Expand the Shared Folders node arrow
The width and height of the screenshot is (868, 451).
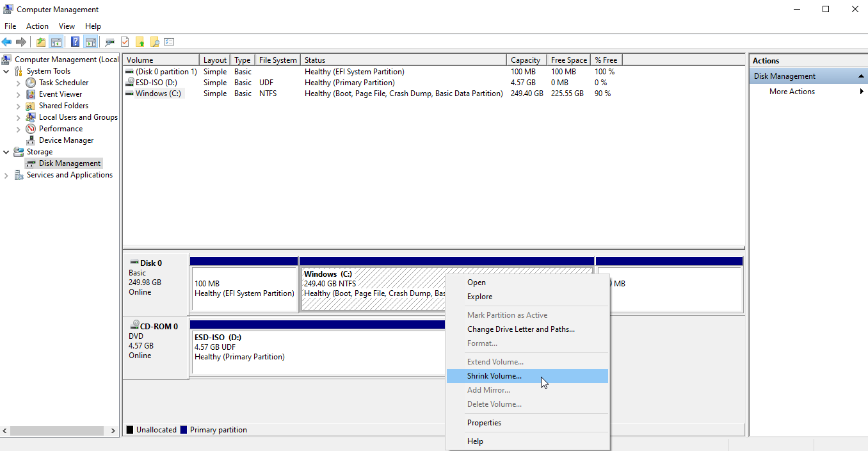coord(18,106)
